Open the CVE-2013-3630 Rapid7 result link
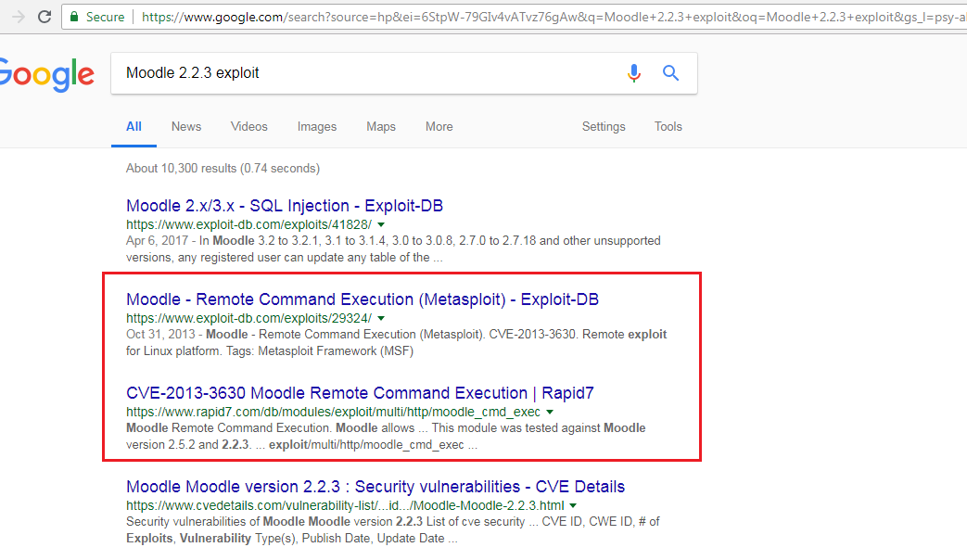This screenshot has width=967, height=560. coord(360,393)
